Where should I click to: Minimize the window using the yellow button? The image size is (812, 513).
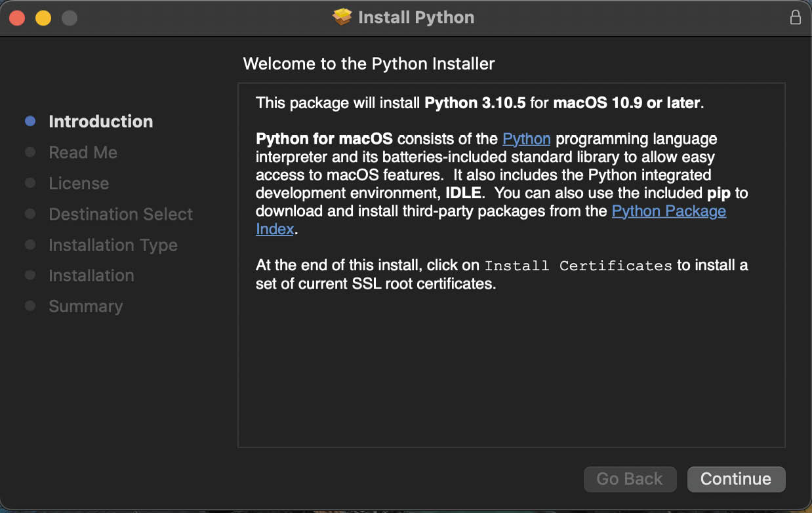click(43, 18)
